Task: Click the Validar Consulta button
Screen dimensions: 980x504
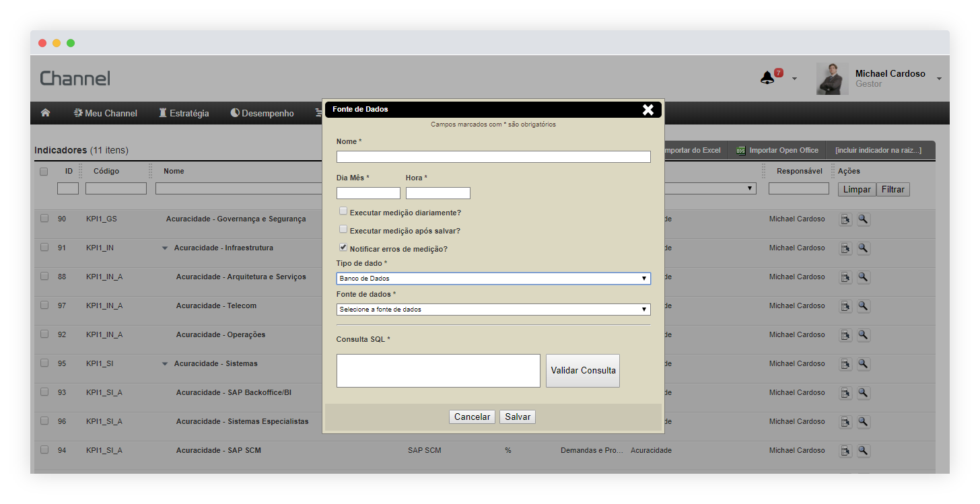Action: [x=583, y=371]
